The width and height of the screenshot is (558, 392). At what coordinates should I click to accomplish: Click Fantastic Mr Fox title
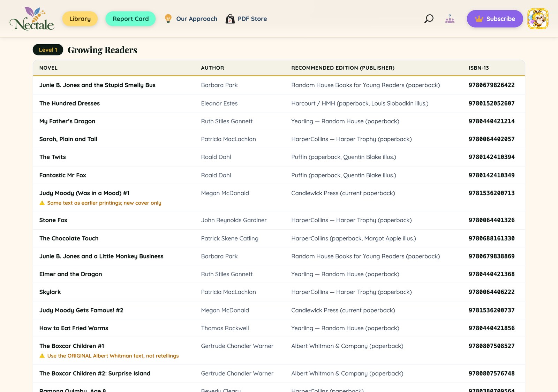62,175
